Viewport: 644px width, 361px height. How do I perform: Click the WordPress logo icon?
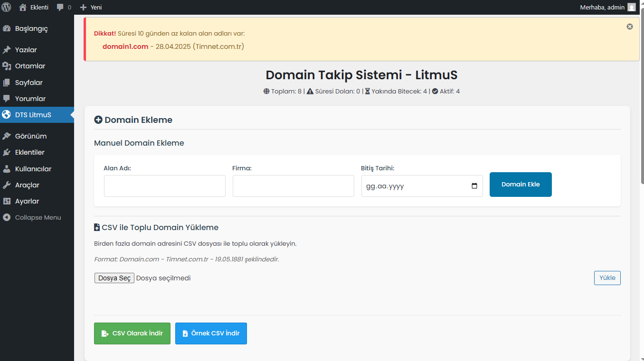[7, 7]
